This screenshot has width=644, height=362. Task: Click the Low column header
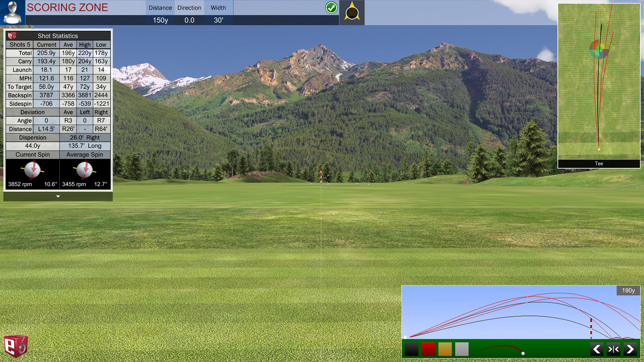pyautogui.click(x=101, y=45)
